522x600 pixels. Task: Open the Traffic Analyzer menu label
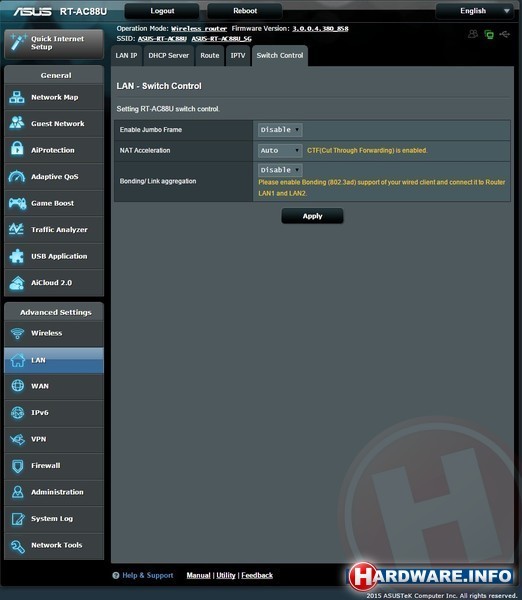click(x=59, y=230)
